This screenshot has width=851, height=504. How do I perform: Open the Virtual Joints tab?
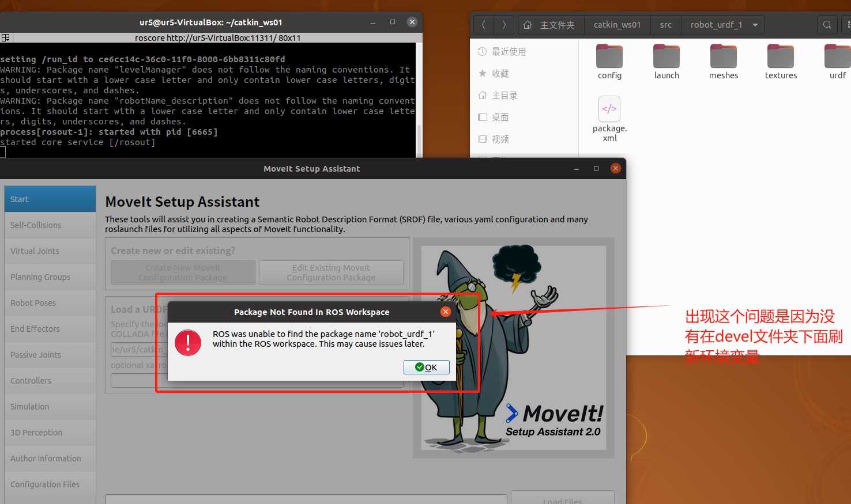pos(50,251)
